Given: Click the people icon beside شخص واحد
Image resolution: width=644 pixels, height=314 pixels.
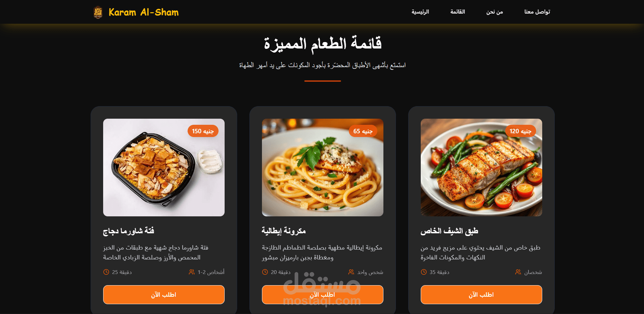Looking at the screenshot, I should [351, 272].
